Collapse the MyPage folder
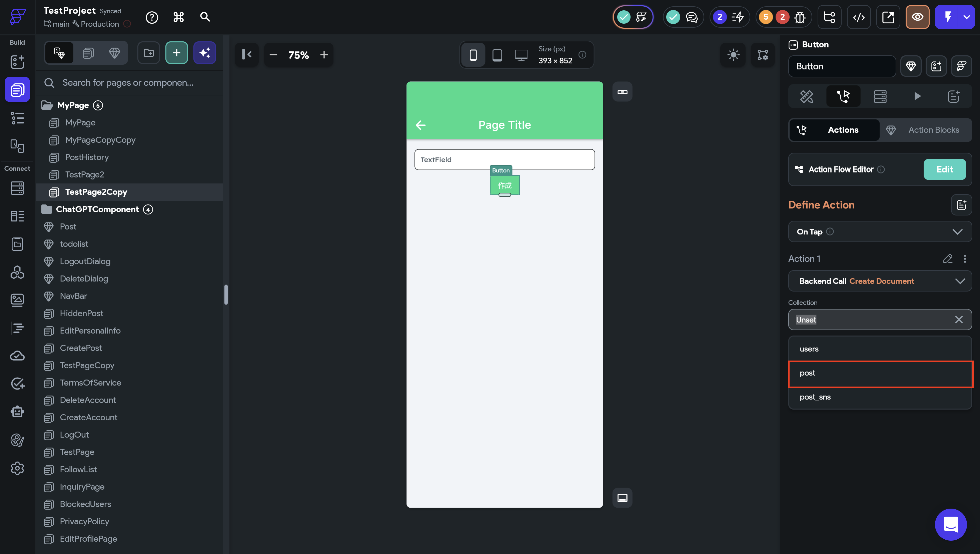 pyautogui.click(x=47, y=105)
